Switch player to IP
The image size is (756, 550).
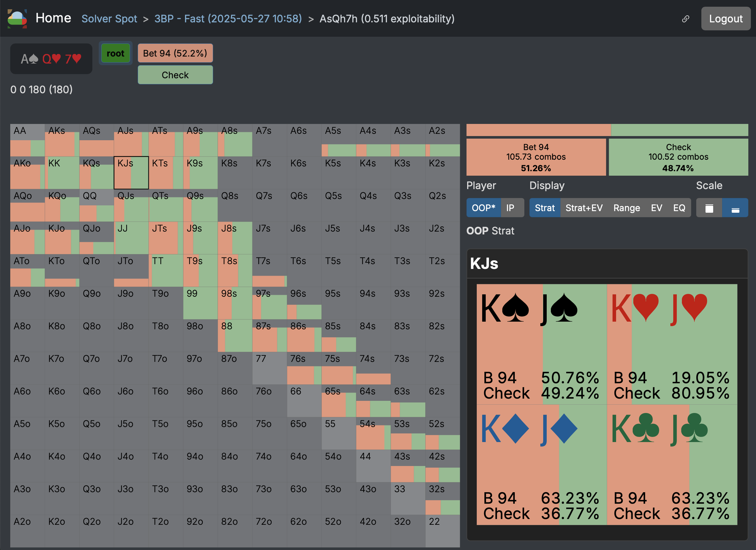[x=510, y=208]
